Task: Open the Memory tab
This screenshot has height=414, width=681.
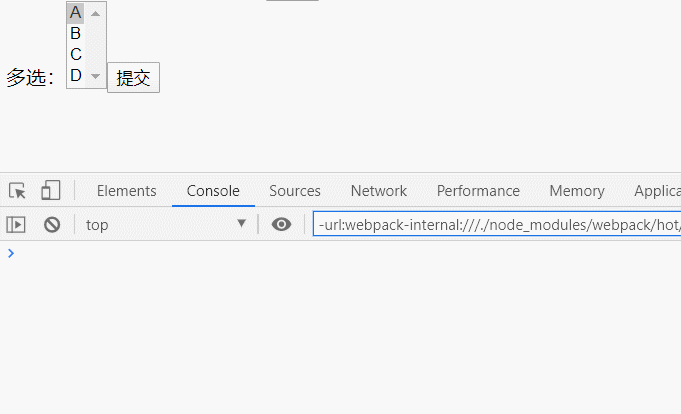Action: (577, 191)
